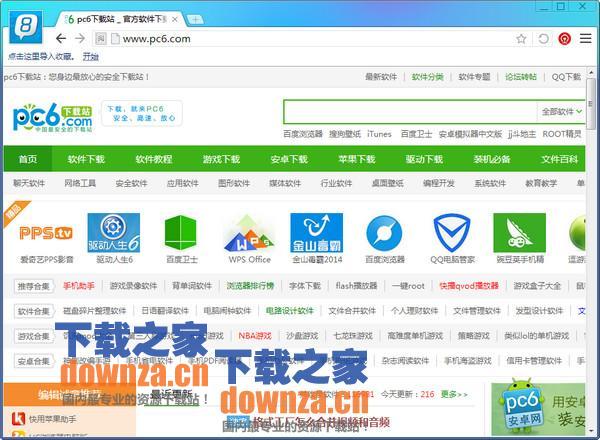Click iTunes hot search suggestion
The image size is (600, 440).
point(379,134)
